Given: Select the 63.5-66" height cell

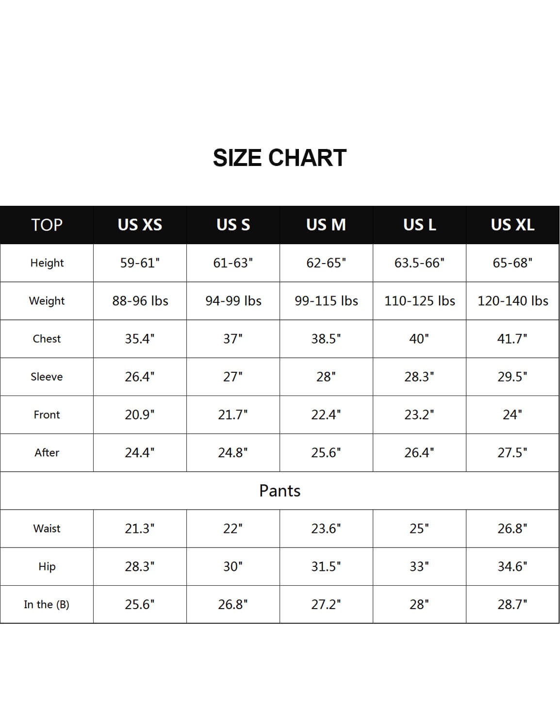Looking at the screenshot, I should point(419,263).
